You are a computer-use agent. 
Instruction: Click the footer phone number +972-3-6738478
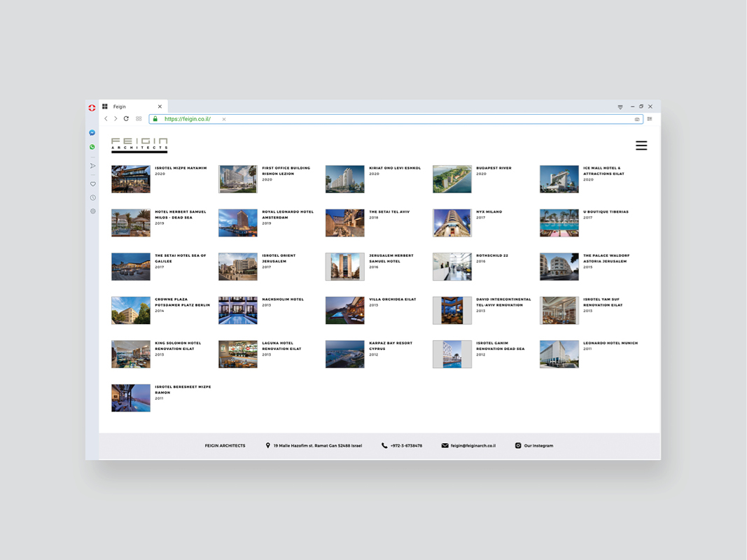click(406, 446)
